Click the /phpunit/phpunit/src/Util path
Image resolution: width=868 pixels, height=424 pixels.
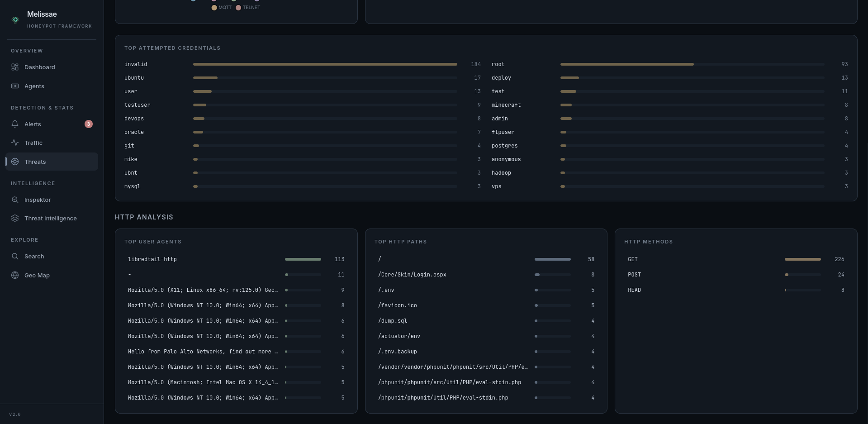(450, 382)
